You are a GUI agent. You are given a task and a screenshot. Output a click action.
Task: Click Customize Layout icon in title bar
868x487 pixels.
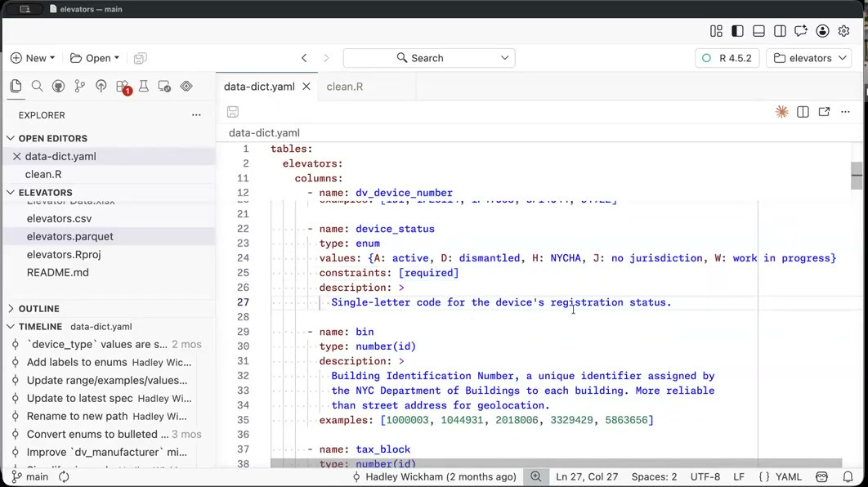(716, 31)
